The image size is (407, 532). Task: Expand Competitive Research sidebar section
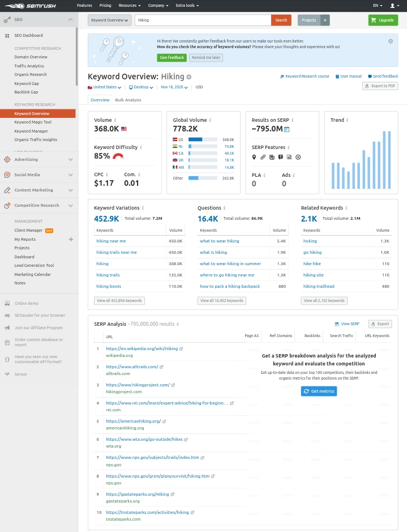click(x=71, y=206)
